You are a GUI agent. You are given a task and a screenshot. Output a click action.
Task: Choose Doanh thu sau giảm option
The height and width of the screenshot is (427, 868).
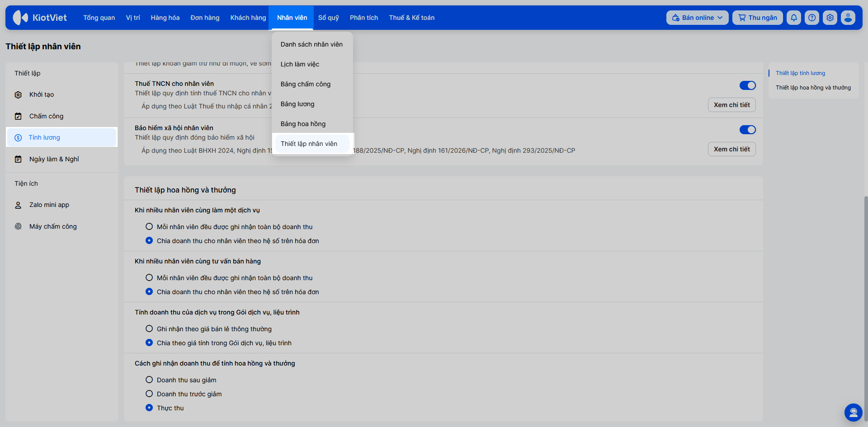click(149, 380)
